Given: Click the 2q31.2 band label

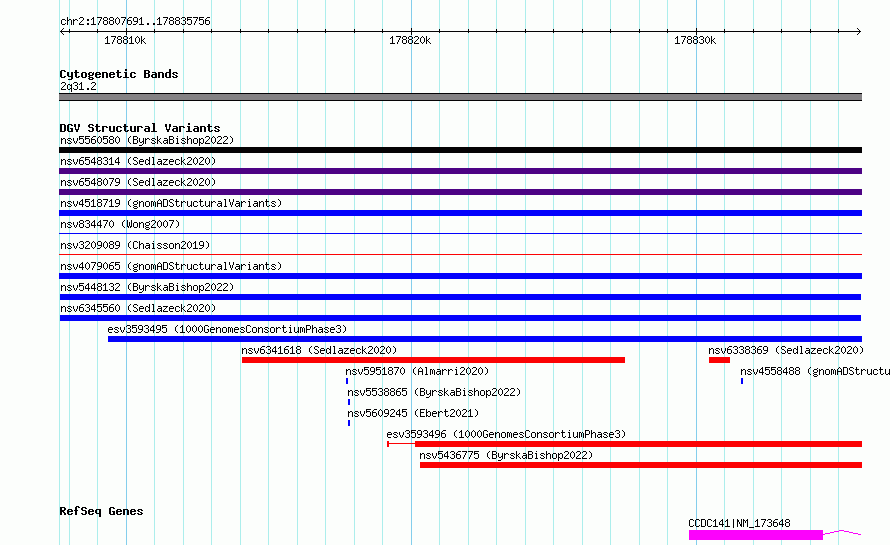Looking at the screenshot, I should (x=78, y=86).
